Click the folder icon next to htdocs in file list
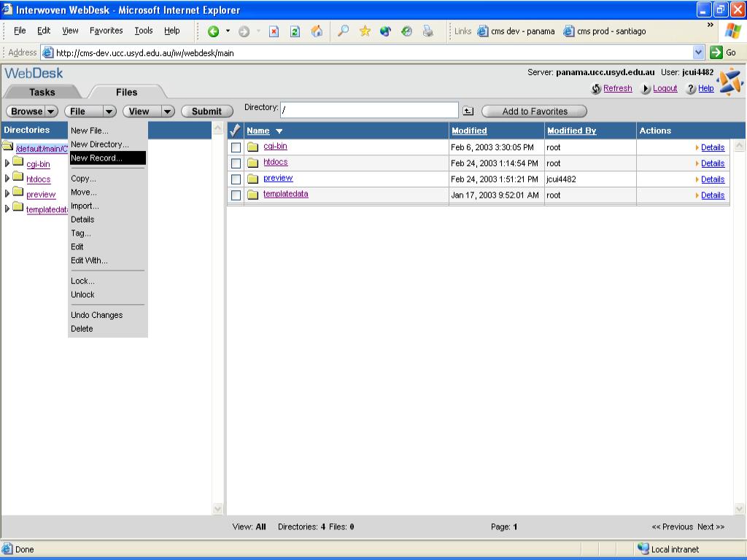747x560 pixels. point(253,163)
